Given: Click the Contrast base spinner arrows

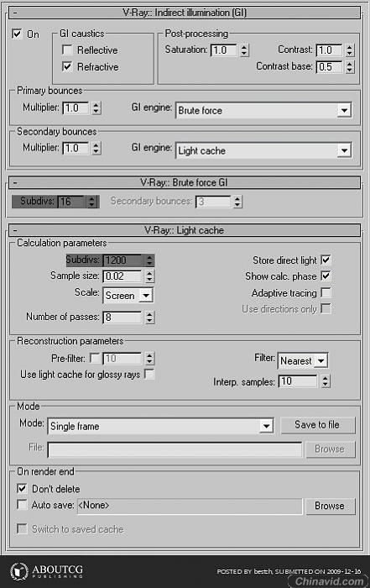Looking at the screenshot, I should [349, 67].
